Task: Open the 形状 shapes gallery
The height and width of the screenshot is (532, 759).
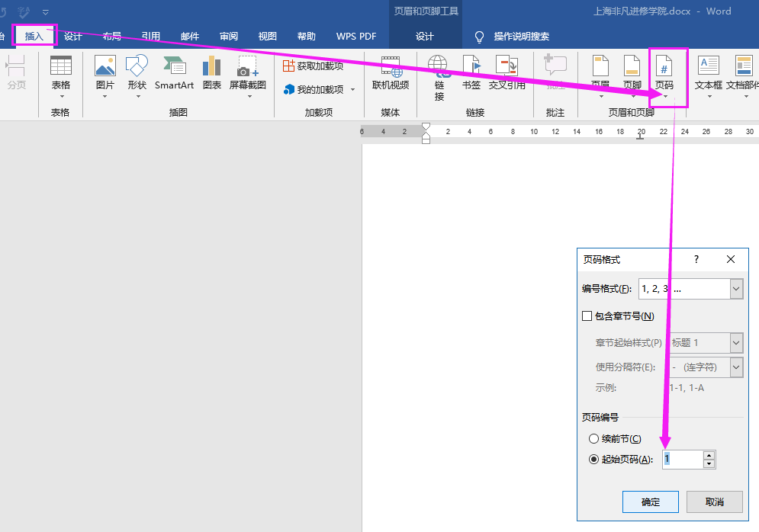Action: coord(137,74)
